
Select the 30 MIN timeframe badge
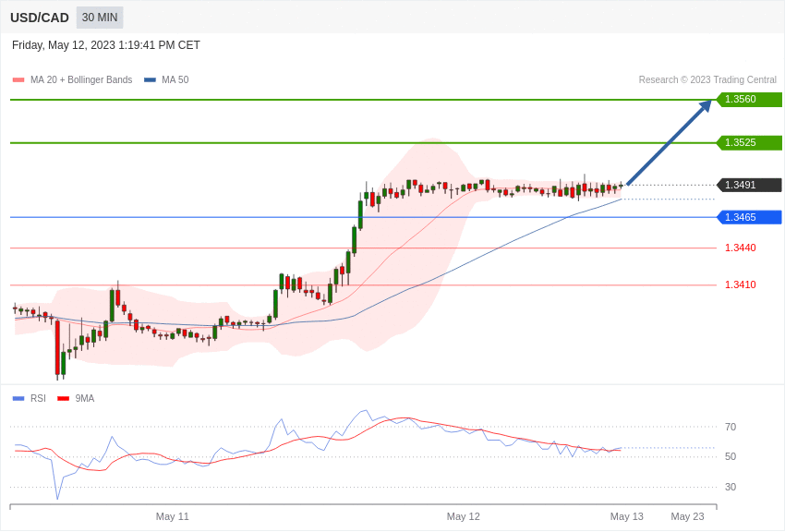pos(100,18)
